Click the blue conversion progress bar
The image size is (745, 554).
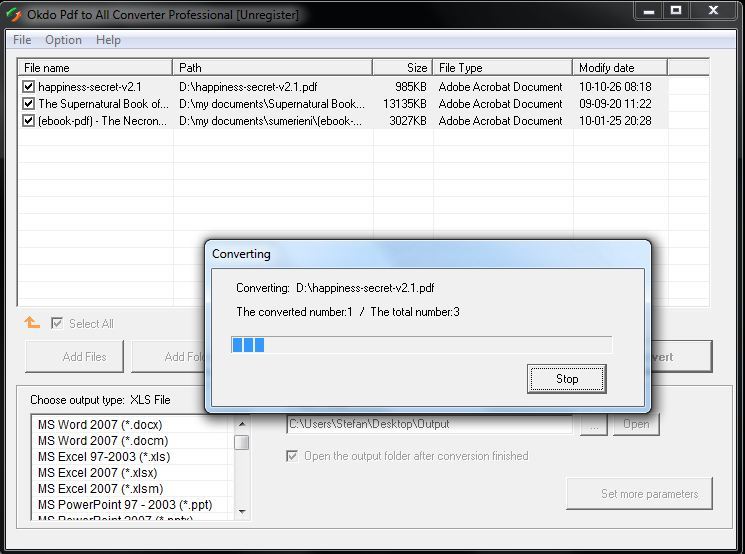point(421,344)
